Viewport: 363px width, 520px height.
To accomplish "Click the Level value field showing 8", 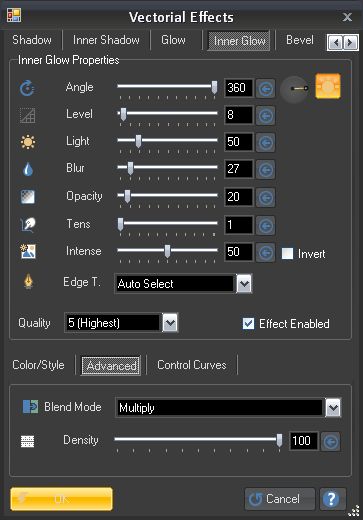I will [239, 115].
